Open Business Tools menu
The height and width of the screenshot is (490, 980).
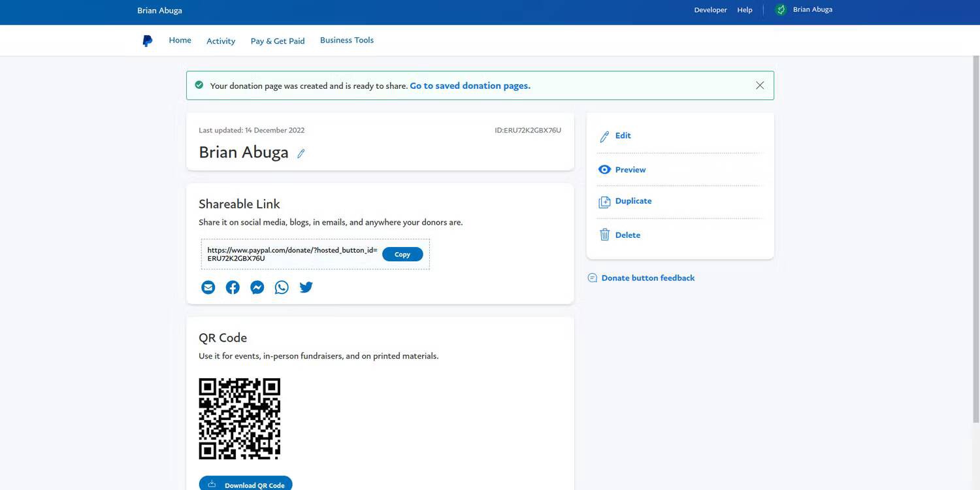347,40
